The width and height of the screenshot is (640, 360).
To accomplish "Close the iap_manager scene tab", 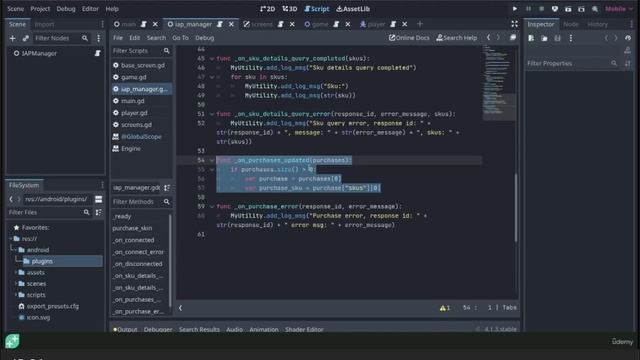I will (x=231, y=24).
